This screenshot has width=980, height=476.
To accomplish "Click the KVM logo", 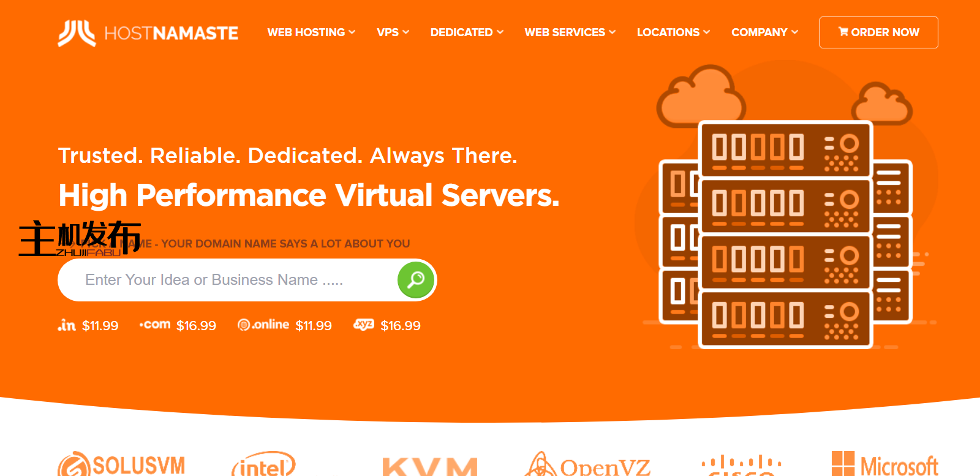I will 430,467.
